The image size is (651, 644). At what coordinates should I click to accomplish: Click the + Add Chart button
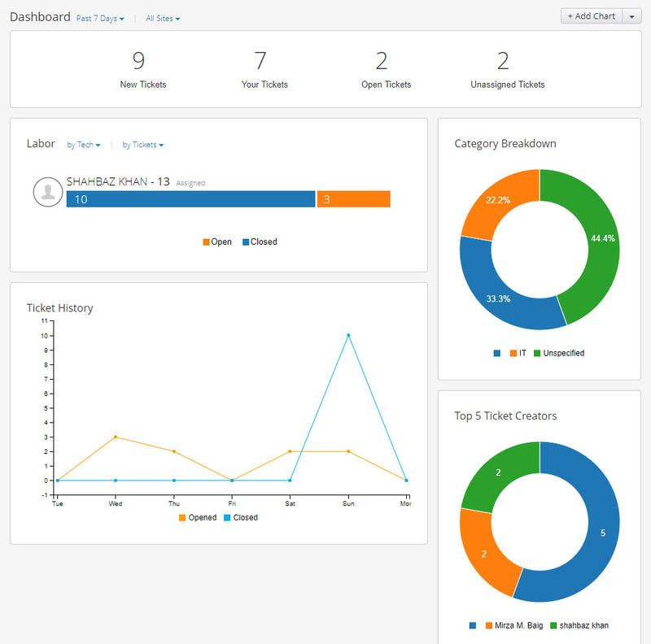[592, 15]
